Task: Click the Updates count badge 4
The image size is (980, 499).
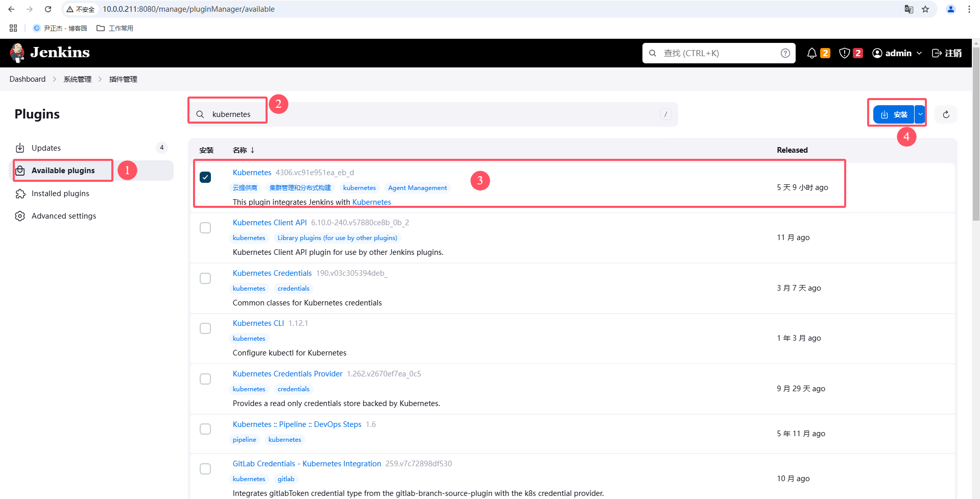Action: coord(162,148)
